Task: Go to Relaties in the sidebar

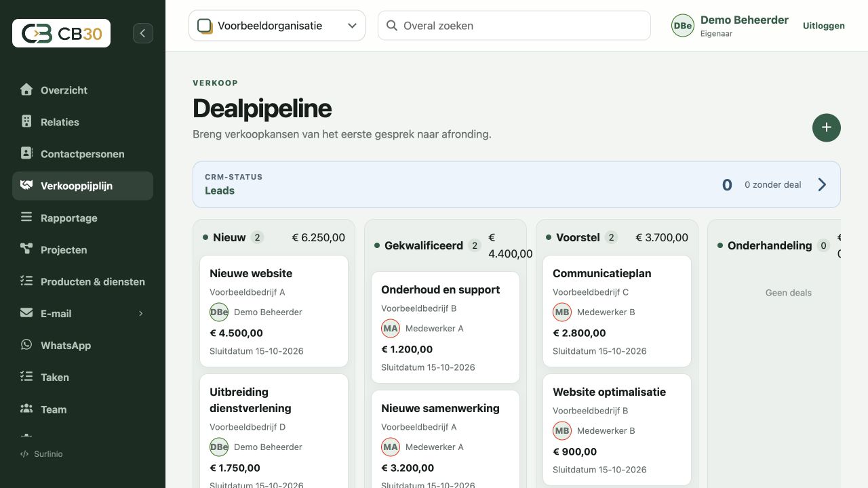Action: coord(83,122)
